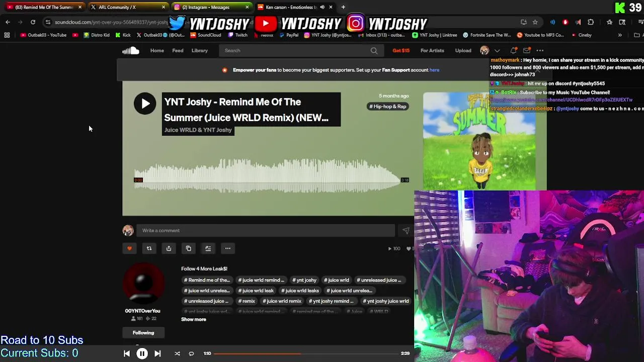The height and width of the screenshot is (362, 644).
Task: Open the Home tab in SoundCloud
Action: pos(157,50)
